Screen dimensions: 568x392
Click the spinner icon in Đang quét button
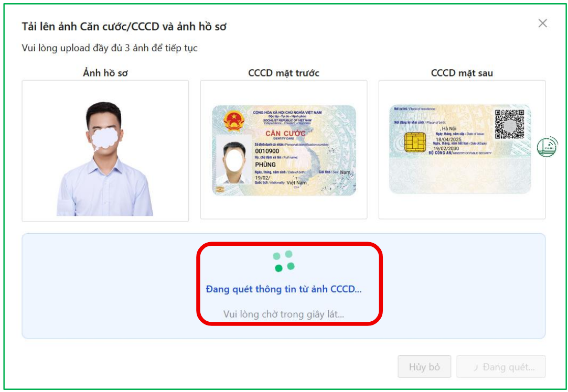click(x=476, y=367)
